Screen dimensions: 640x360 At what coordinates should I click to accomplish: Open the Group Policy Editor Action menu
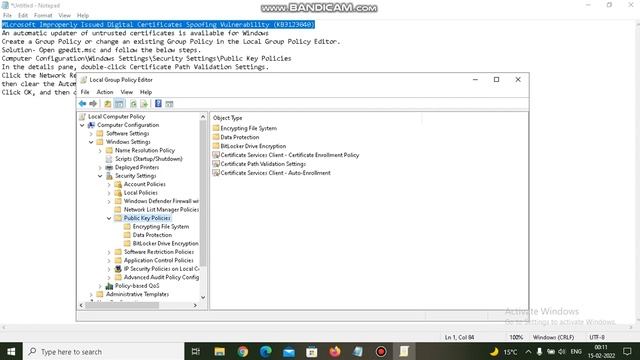(105, 92)
